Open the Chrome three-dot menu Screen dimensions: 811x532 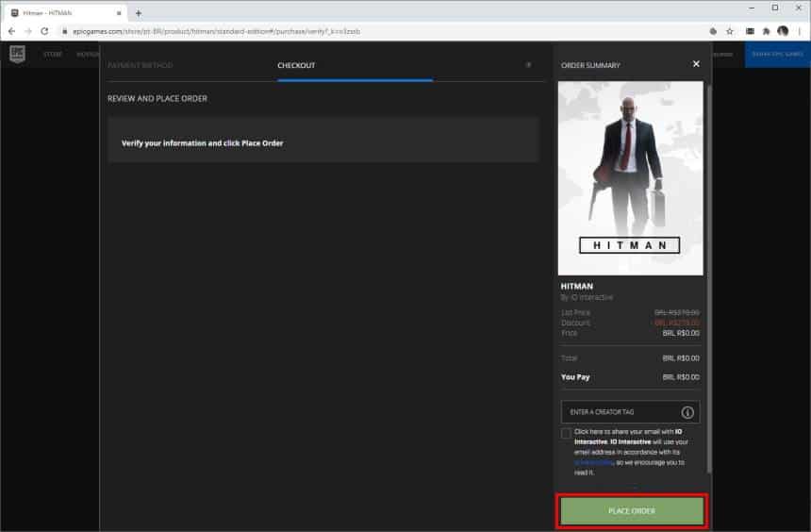(x=800, y=31)
